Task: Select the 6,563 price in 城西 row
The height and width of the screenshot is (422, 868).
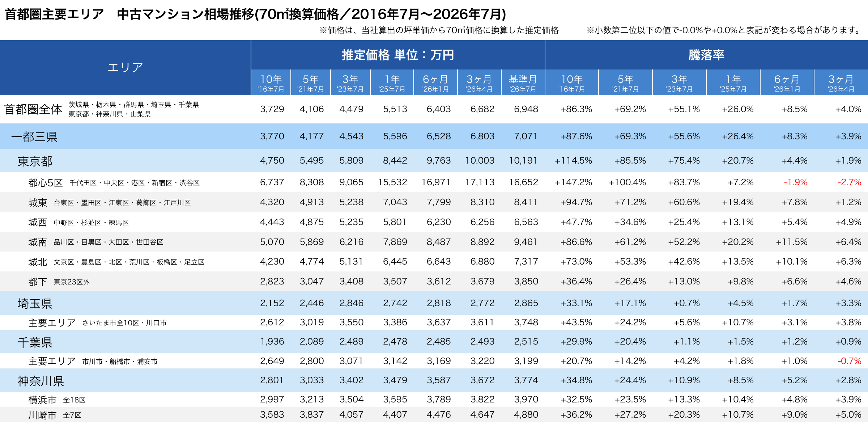Action: [x=526, y=222]
